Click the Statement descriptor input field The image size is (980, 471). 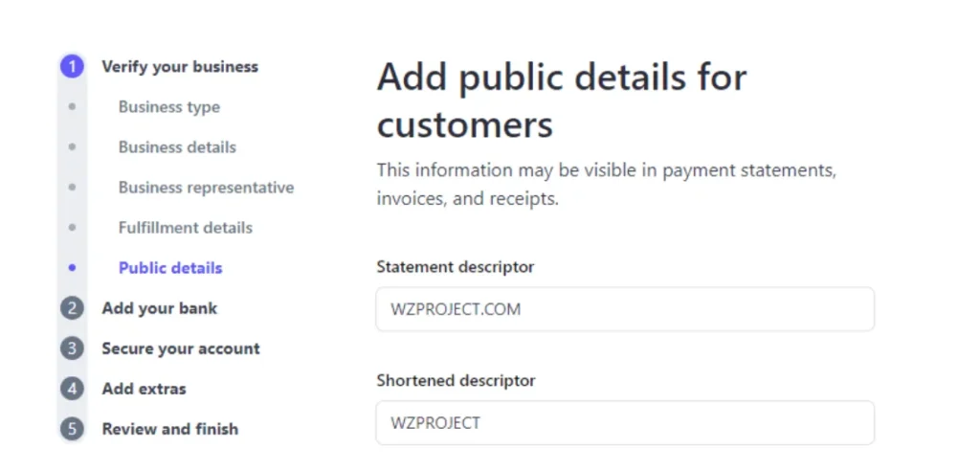pos(625,309)
